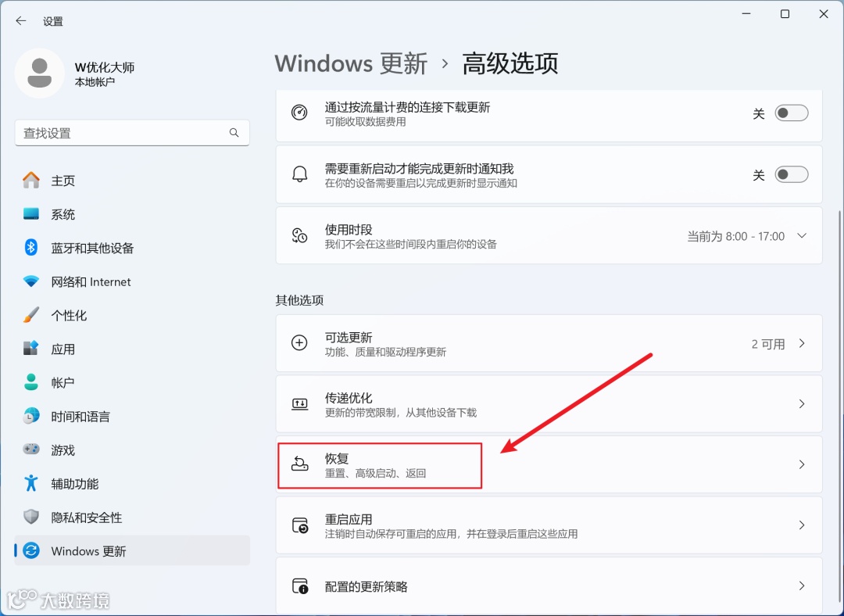Click the back arrow in Settings header
Image resolution: width=844 pixels, height=616 pixels.
pos(21,21)
